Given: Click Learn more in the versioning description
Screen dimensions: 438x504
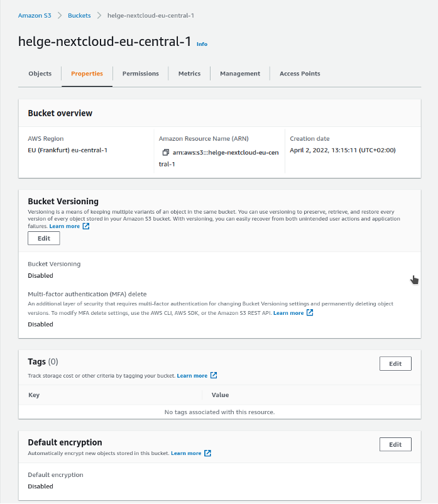Looking at the screenshot, I should pos(65,226).
